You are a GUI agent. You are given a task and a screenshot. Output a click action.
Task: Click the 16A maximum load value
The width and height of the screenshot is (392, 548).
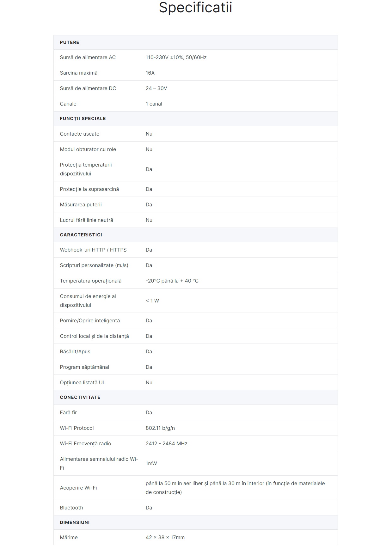click(150, 73)
